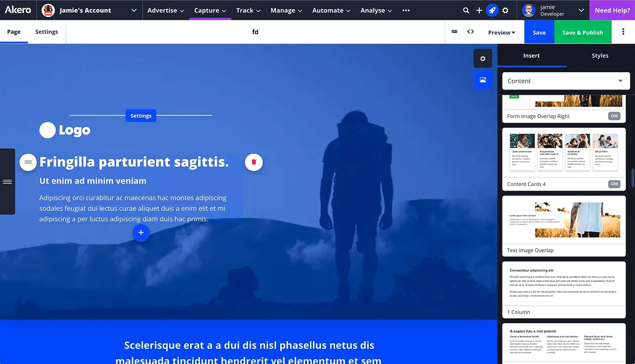Open the Capture menu
The width and height of the screenshot is (635, 364).
pyautogui.click(x=210, y=10)
